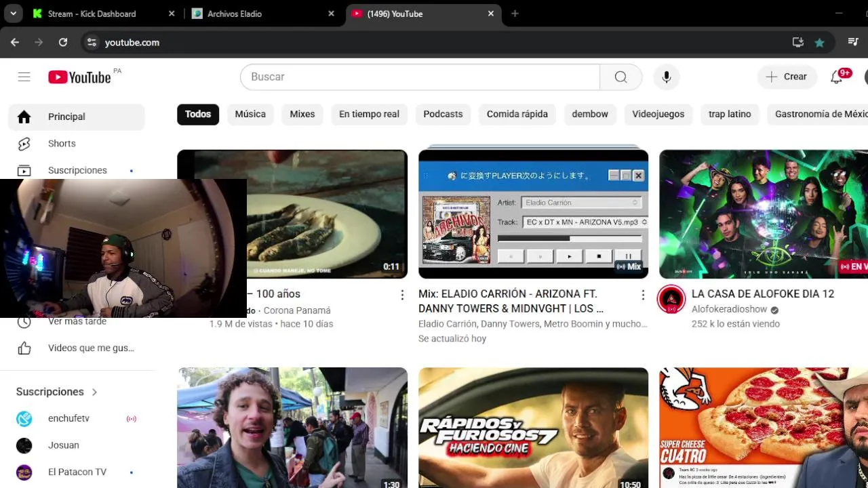Open LA CASA DE ALOFOKE DIA 12 title
This screenshot has width=868, height=488.
coord(763,294)
